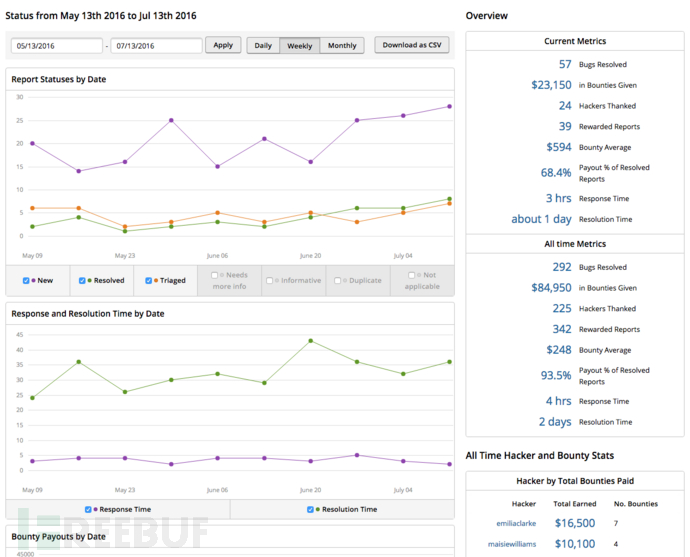Viewport: 690px width, 557px height.
Task: Open hacker profile maisiewilliams
Action: pyautogui.click(x=511, y=544)
